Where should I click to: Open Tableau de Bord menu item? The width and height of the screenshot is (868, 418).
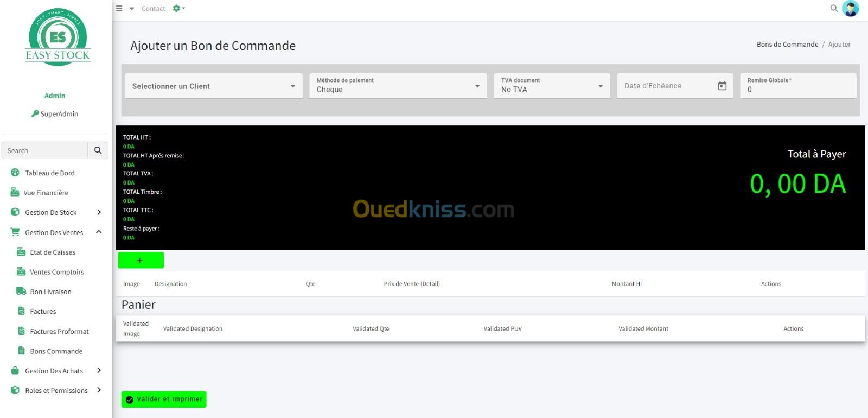[x=50, y=173]
